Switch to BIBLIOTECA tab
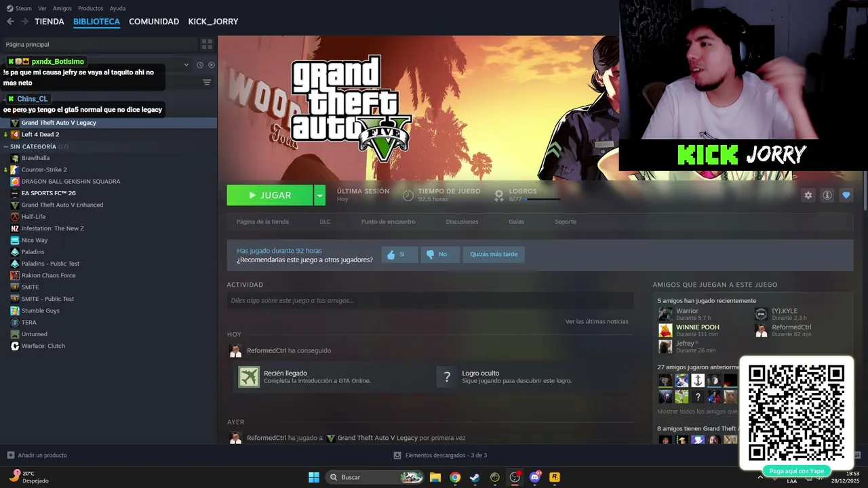 (x=96, y=22)
